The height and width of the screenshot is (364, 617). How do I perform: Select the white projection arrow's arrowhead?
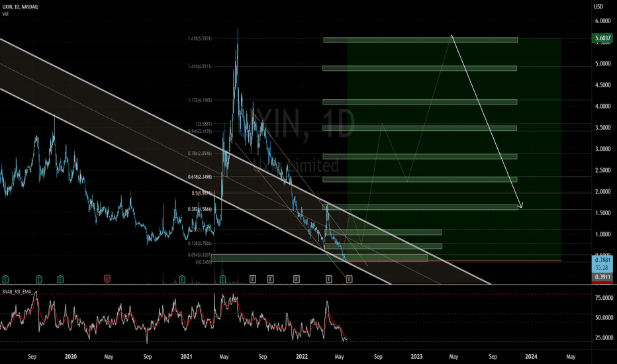[x=520, y=205]
